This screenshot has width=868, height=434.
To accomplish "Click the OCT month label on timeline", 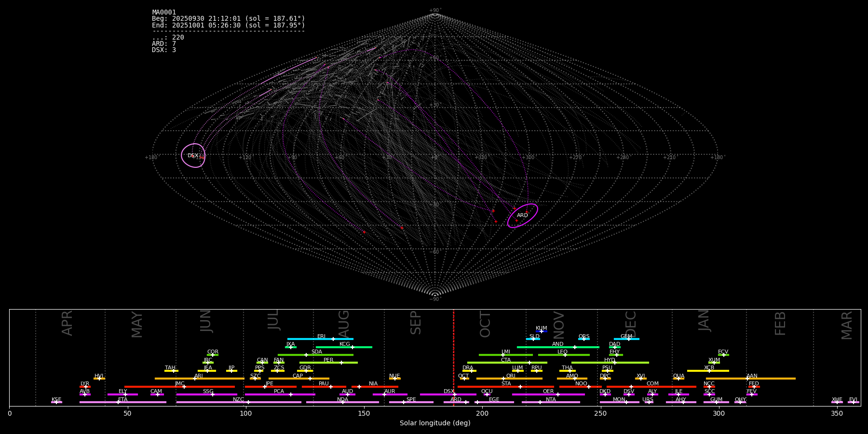I will coord(485,324).
